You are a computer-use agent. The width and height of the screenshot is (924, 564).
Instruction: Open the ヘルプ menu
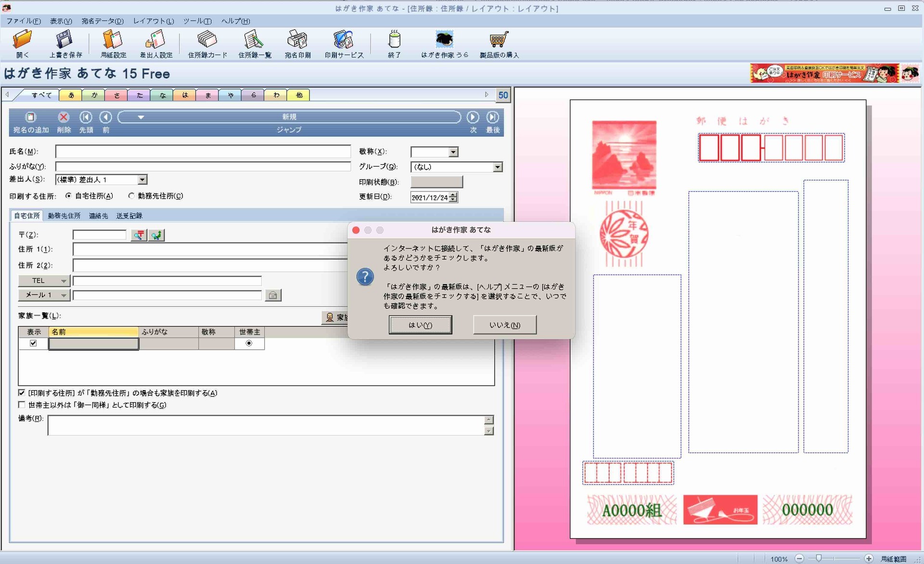(236, 21)
